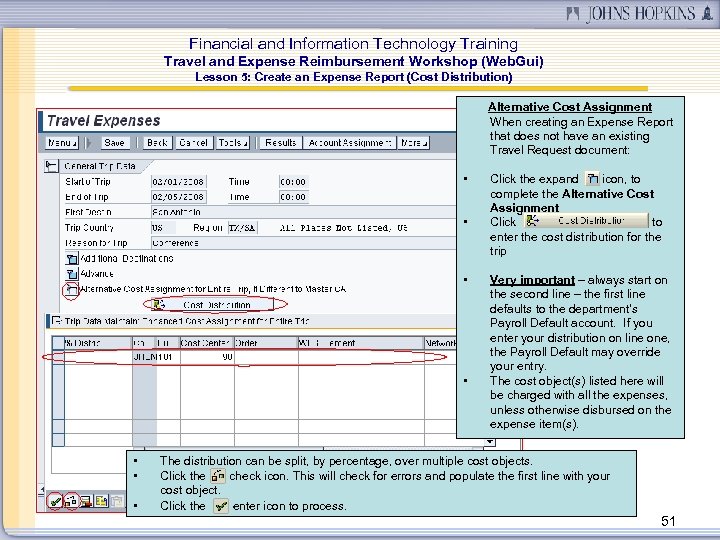Click Cost Distribution button in instructions panel

click(586, 221)
